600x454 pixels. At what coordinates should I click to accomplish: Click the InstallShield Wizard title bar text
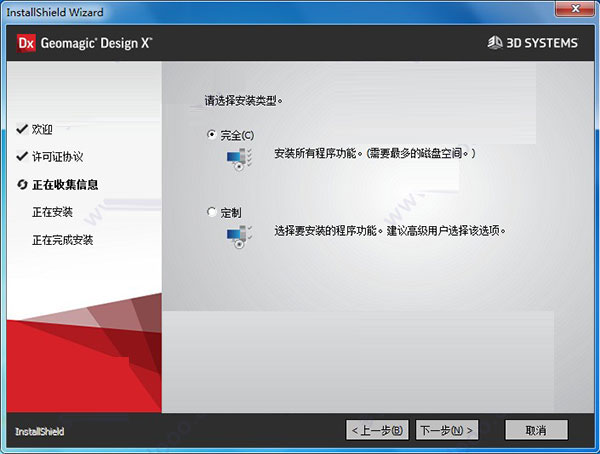pos(55,12)
